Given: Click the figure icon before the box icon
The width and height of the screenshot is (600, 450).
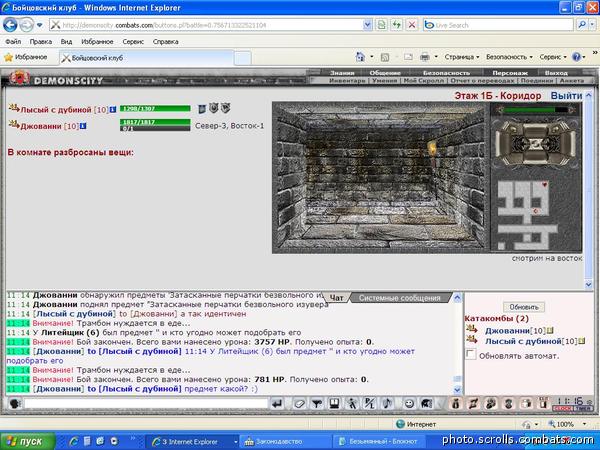Looking at the screenshot, I should 509,403.
